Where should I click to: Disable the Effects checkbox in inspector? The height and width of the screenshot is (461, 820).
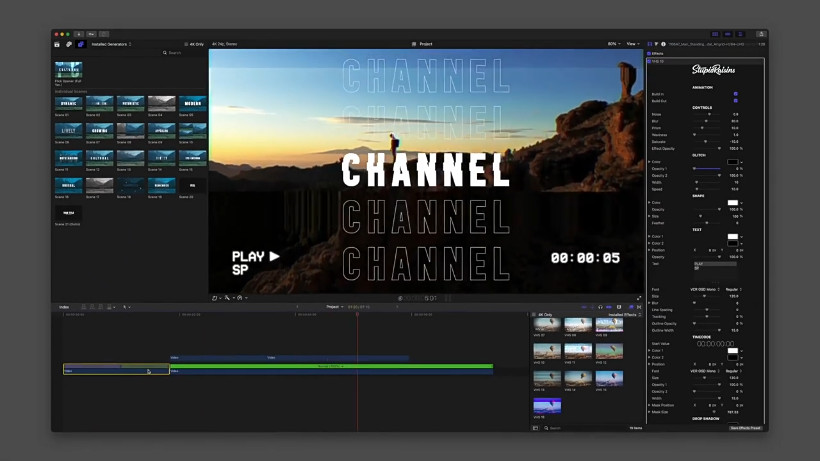[x=649, y=53]
